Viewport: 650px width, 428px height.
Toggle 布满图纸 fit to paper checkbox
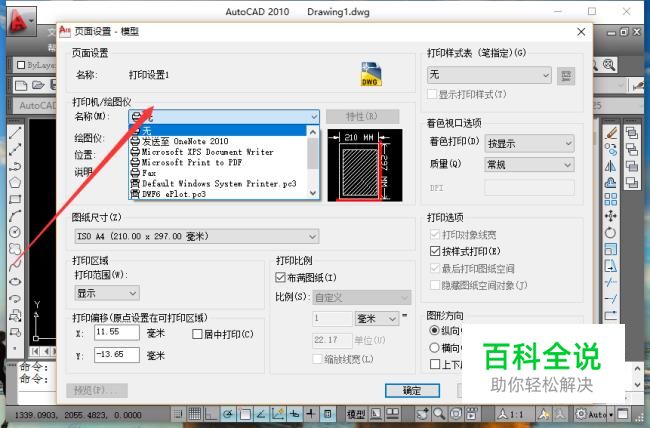click(280, 277)
